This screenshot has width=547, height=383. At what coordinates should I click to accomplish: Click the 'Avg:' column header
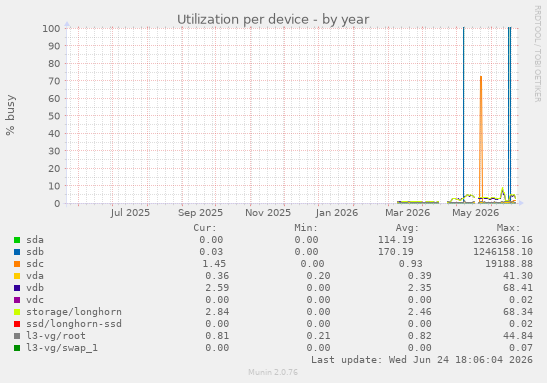(407, 228)
